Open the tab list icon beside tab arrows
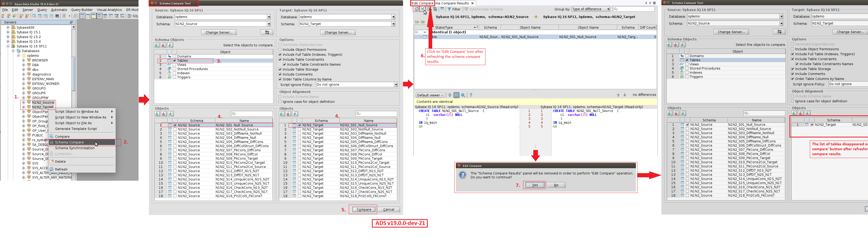 click(x=654, y=3)
